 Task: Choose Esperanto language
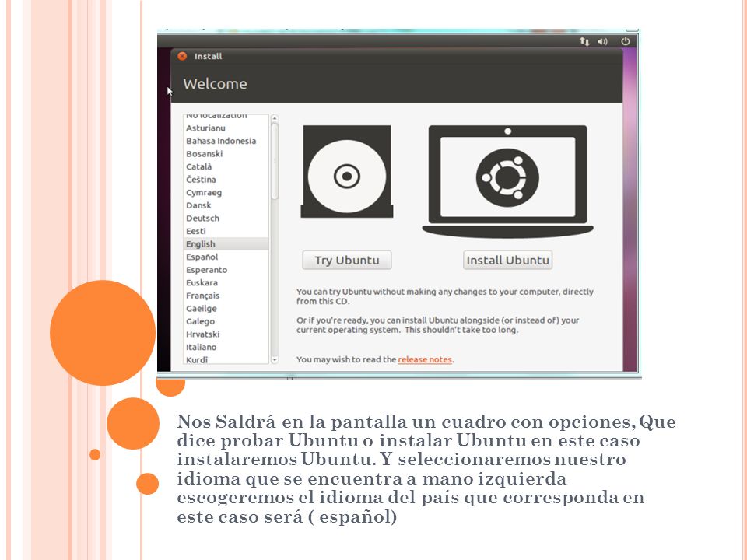click(226, 270)
